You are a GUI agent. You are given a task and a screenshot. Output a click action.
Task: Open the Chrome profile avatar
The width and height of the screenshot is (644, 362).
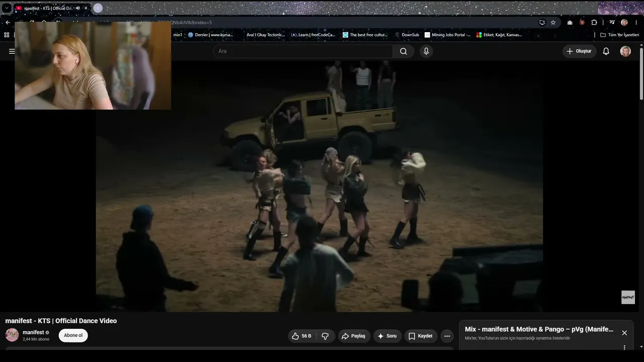pyautogui.click(x=624, y=22)
